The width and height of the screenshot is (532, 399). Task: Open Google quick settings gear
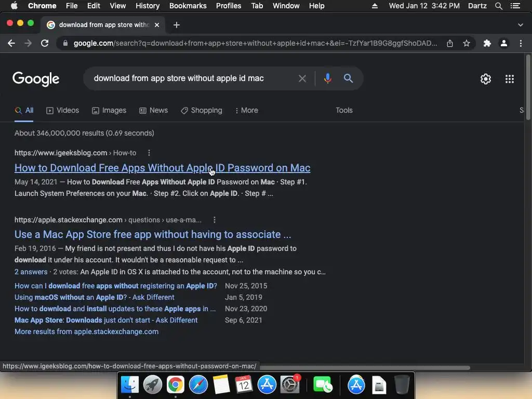pos(486,79)
